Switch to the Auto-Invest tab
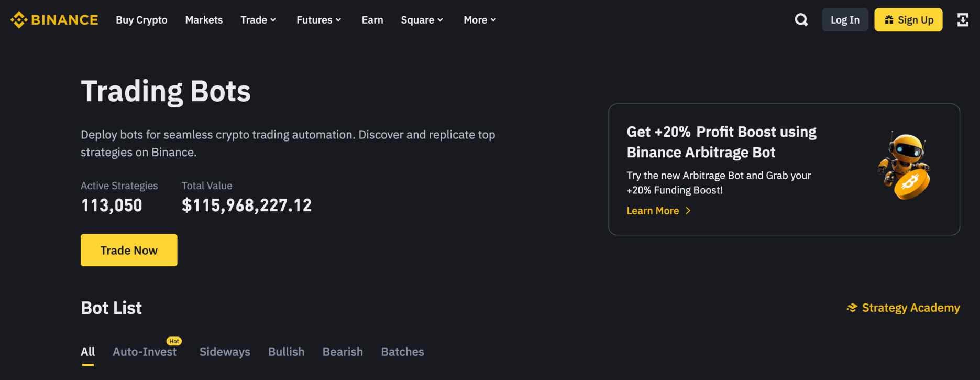Viewport: 980px width, 380px height. [145, 352]
